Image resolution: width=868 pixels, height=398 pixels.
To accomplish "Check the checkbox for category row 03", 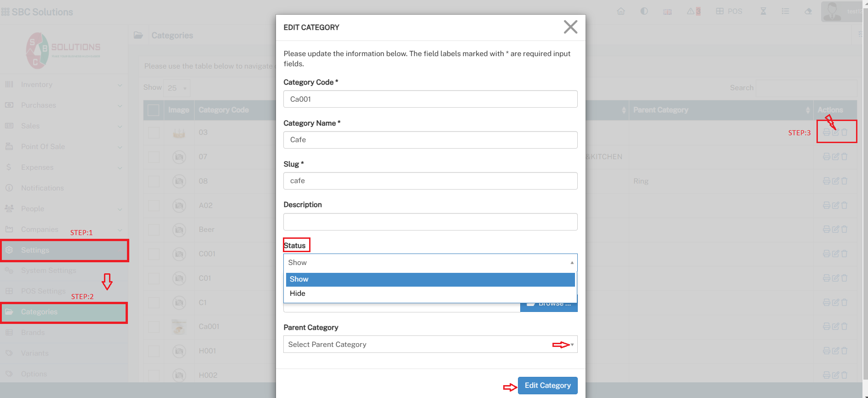I will pyautogui.click(x=154, y=133).
